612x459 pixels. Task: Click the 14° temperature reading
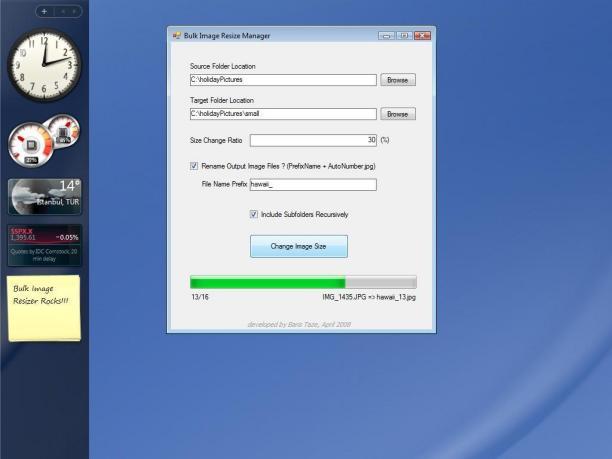[69, 186]
